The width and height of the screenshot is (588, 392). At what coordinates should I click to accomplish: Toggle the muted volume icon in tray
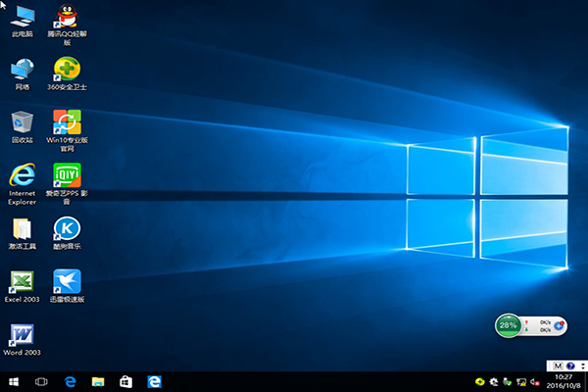535,381
